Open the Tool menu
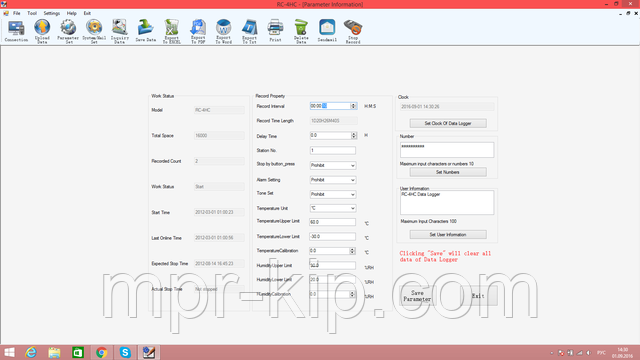Viewport: 640px width, 360px height. pyautogui.click(x=32, y=13)
